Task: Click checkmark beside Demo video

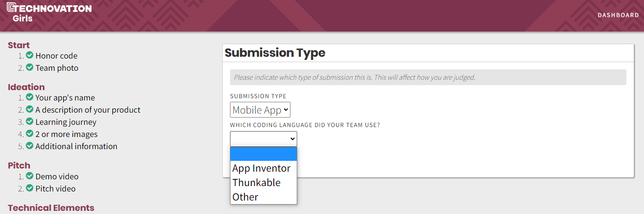Action: coord(30,176)
